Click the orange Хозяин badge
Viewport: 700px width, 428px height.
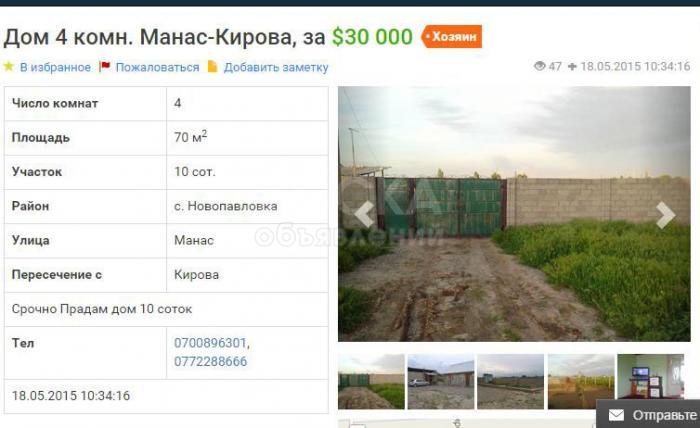coord(451,37)
